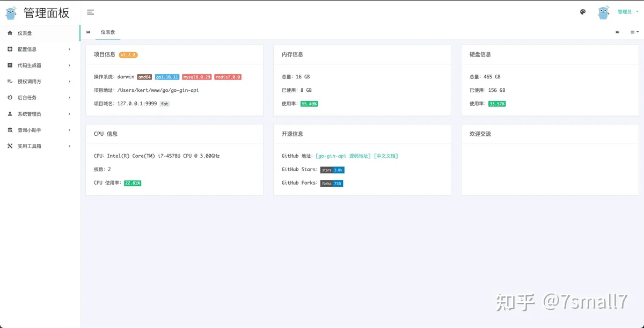Open the 代码生成器 sidebar item
This screenshot has height=328, width=644.
pyautogui.click(x=40, y=65)
